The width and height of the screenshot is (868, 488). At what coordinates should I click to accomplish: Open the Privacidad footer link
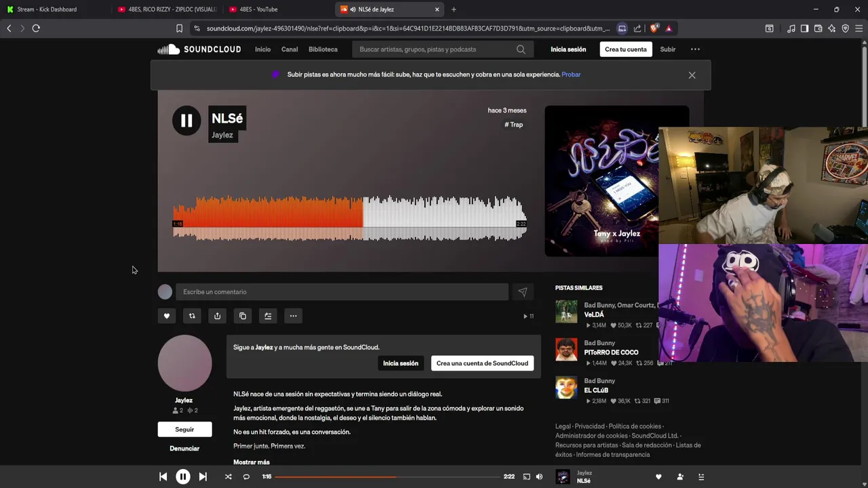pyautogui.click(x=590, y=426)
